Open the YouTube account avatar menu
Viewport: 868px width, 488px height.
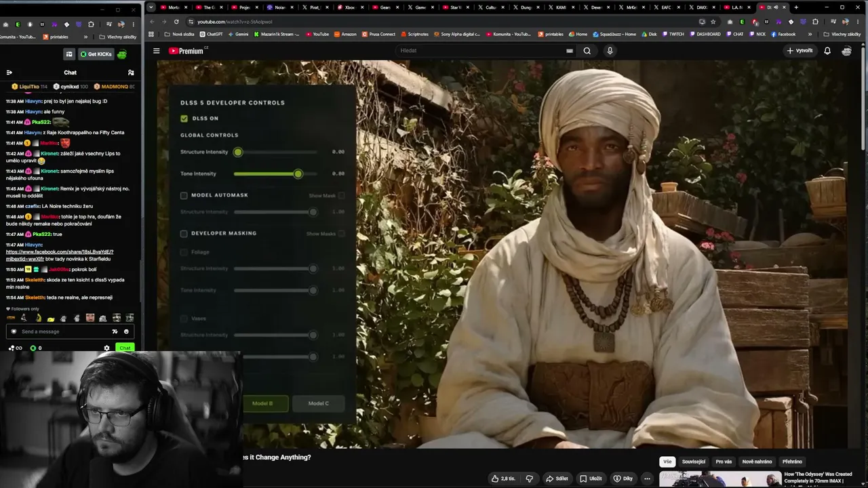coord(846,51)
